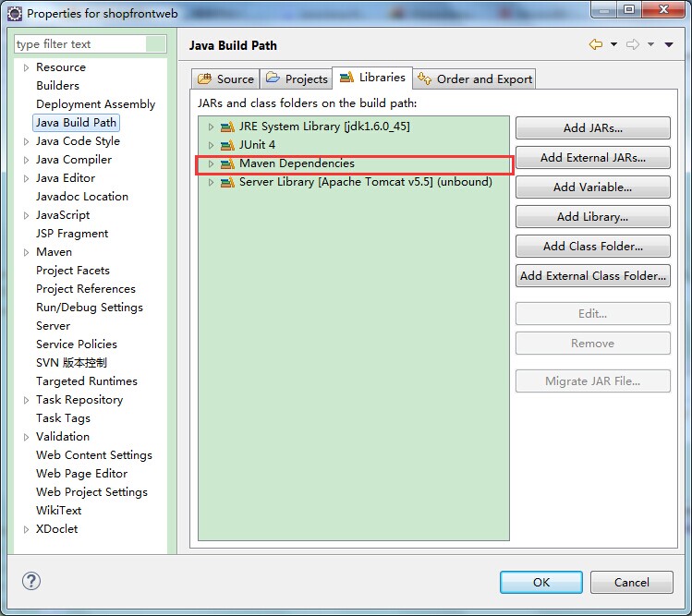Viewport: 692px width, 616px height.
Task: Expand the Resource category in sidebar
Action: [26, 67]
